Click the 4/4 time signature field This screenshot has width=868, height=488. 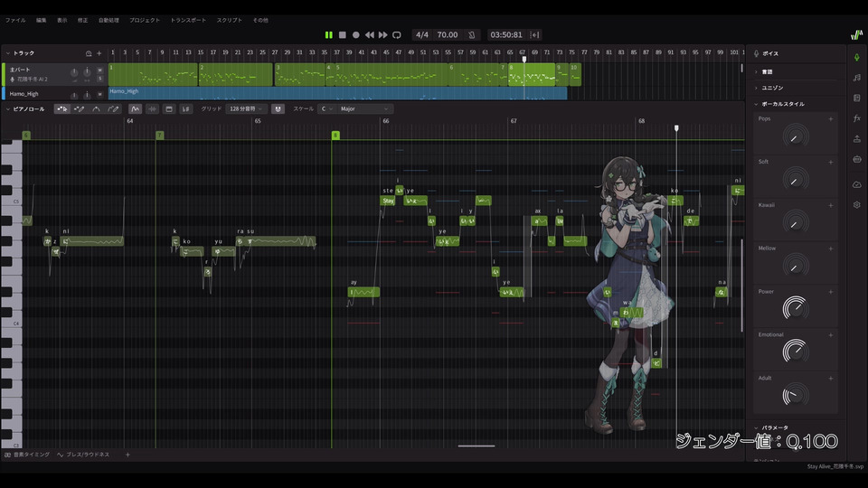[422, 35]
